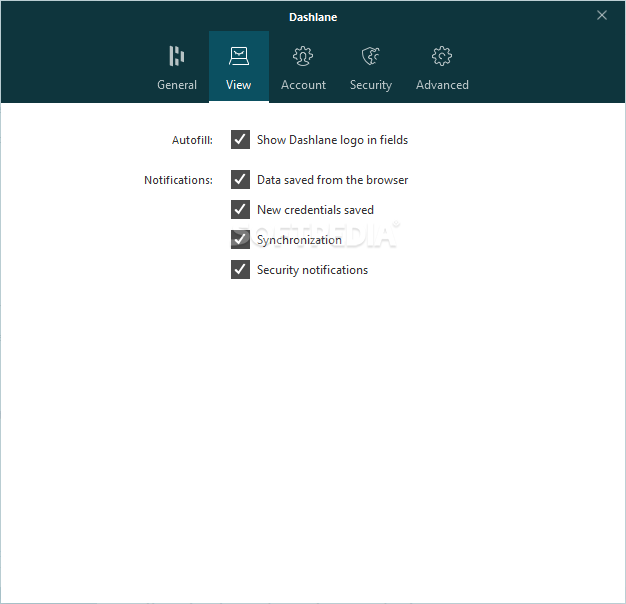This screenshot has height=604, width=626.
Task: Click "Show Dashlane logo in fields" text
Action: tap(333, 140)
